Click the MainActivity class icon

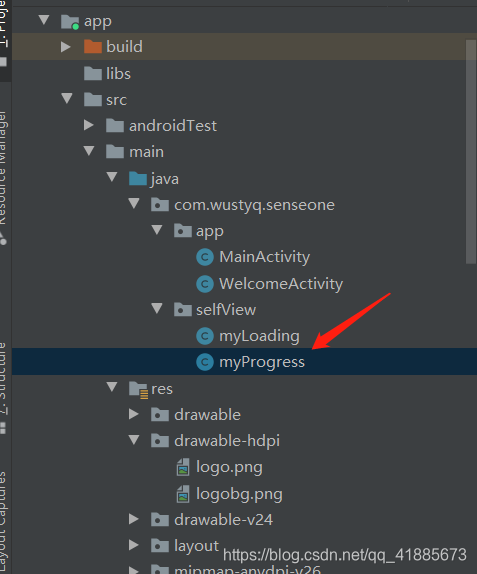pos(205,257)
